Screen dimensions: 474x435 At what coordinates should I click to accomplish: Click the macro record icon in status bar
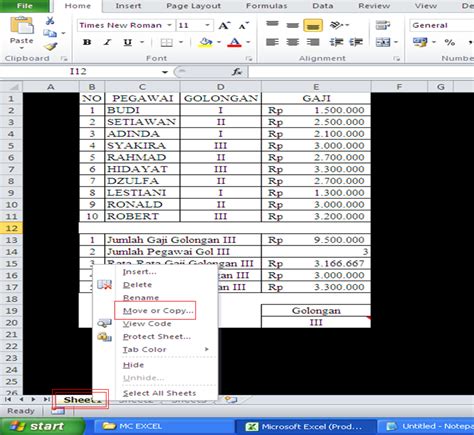(58, 411)
